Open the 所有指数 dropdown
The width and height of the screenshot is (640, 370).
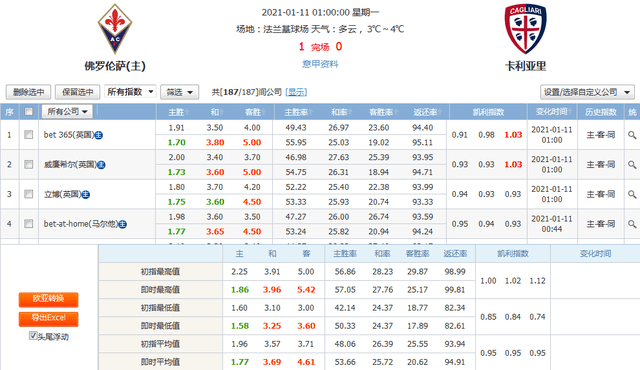130,92
